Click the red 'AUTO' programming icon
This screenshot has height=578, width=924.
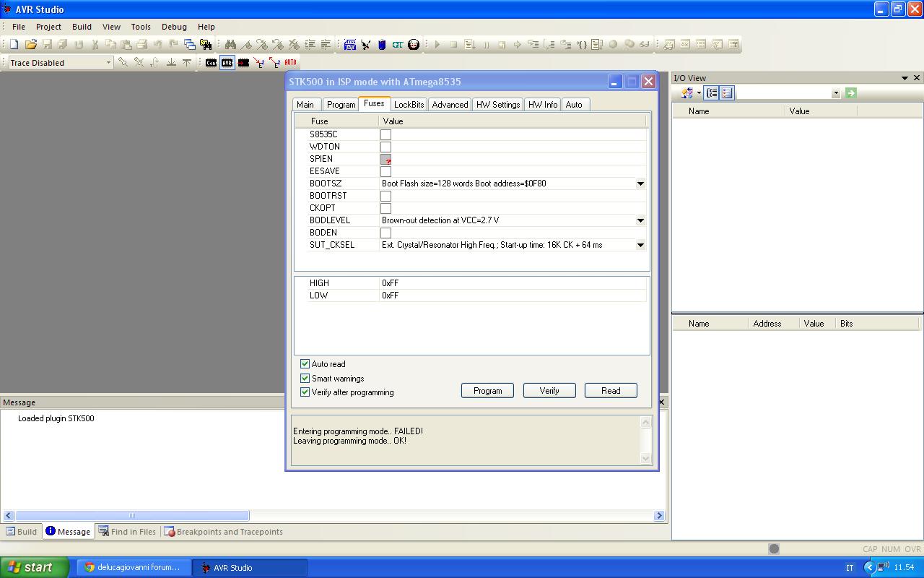[x=290, y=63]
